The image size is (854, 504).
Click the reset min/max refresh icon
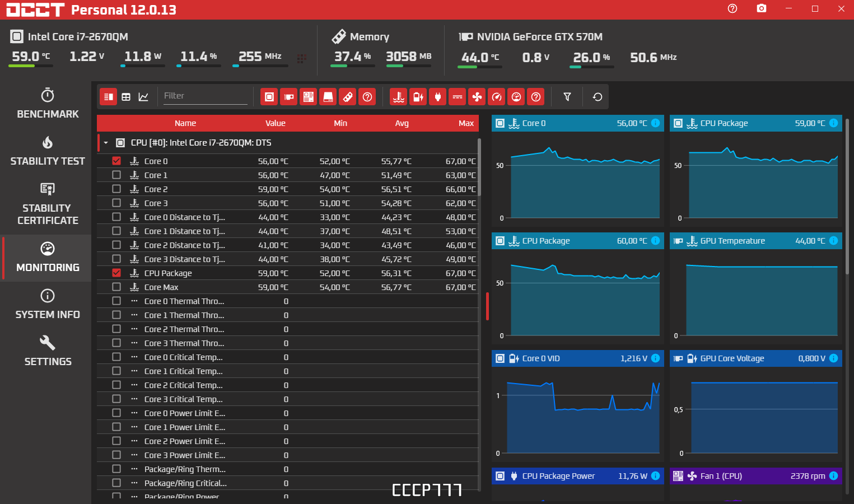click(x=598, y=97)
